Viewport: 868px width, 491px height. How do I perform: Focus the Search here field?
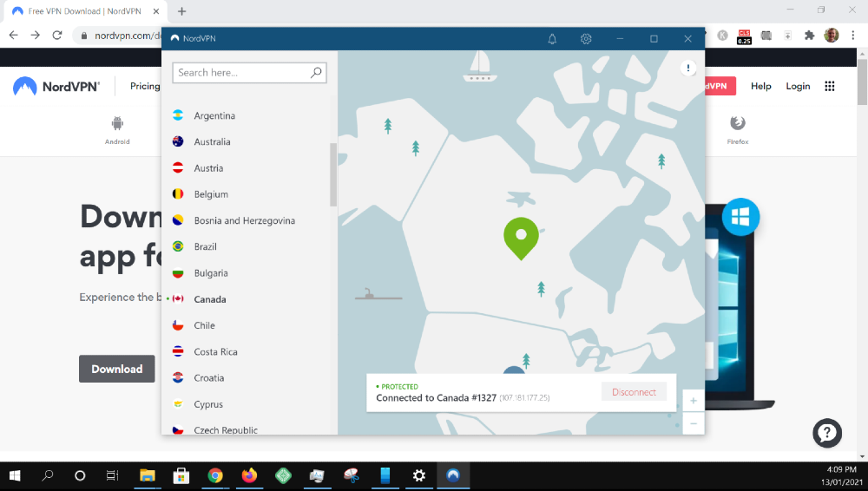pos(249,73)
